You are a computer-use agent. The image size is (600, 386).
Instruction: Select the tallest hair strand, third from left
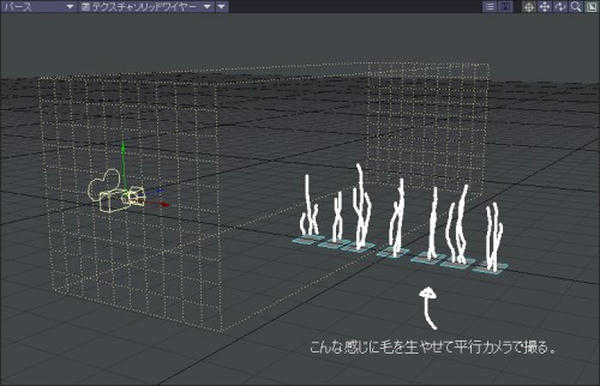pyautogui.click(x=362, y=207)
